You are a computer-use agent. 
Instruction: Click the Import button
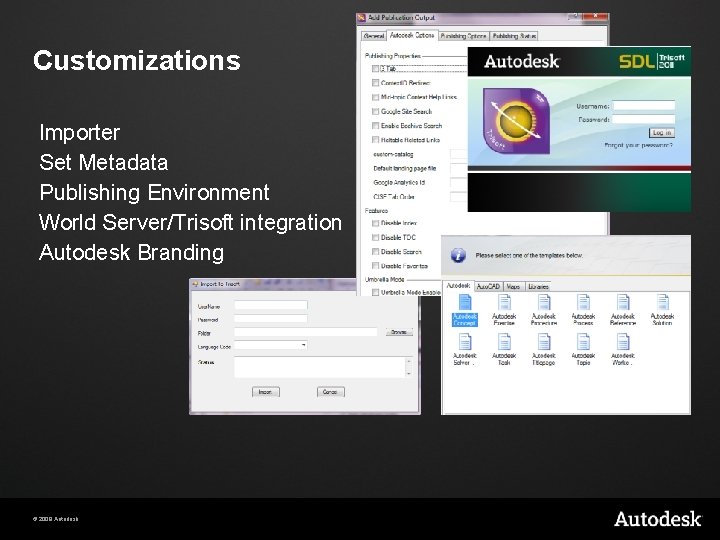tap(265, 392)
